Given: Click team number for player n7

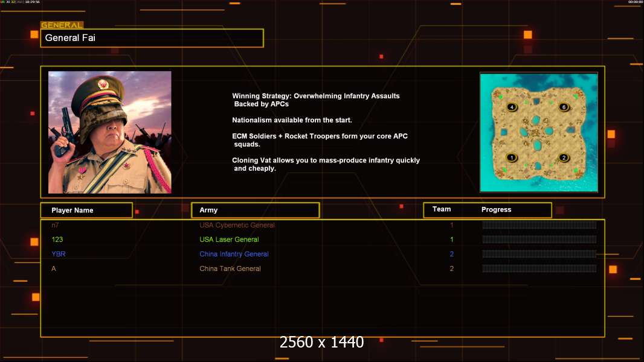Looking at the screenshot, I should point(451,225).
